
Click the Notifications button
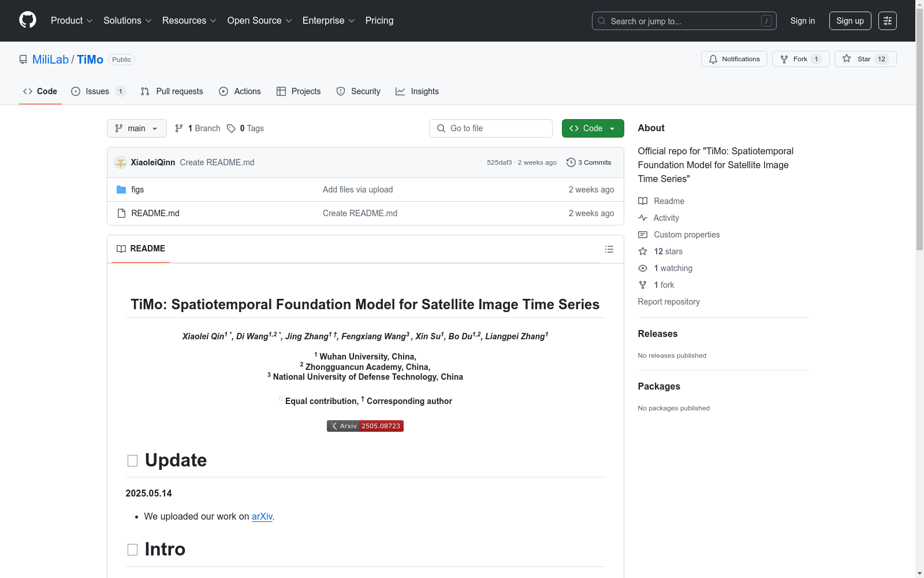click(x=734, y=59)
